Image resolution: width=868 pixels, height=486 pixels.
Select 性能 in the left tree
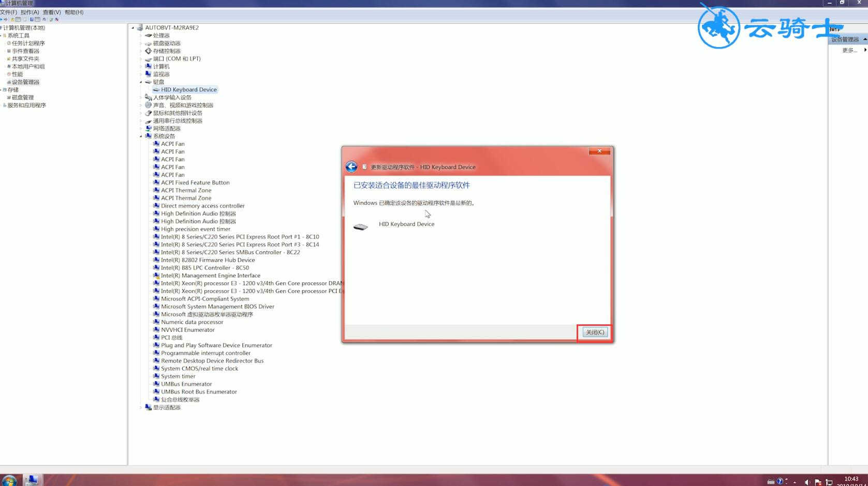[x=18, y=74]
